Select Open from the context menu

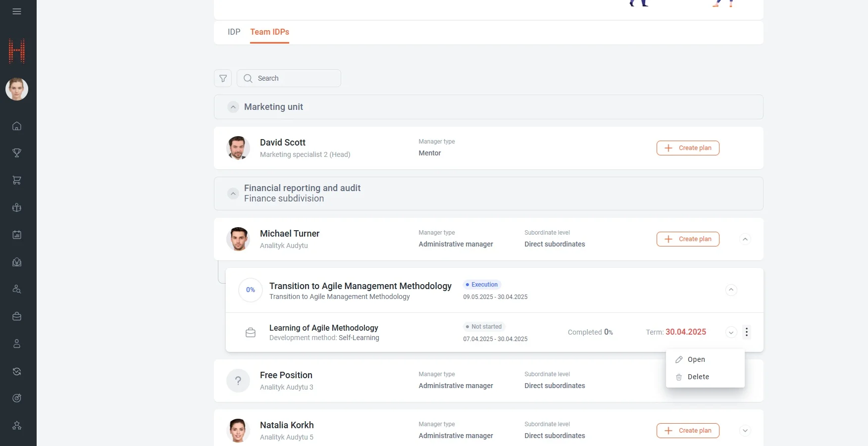[x=696, y=359]
